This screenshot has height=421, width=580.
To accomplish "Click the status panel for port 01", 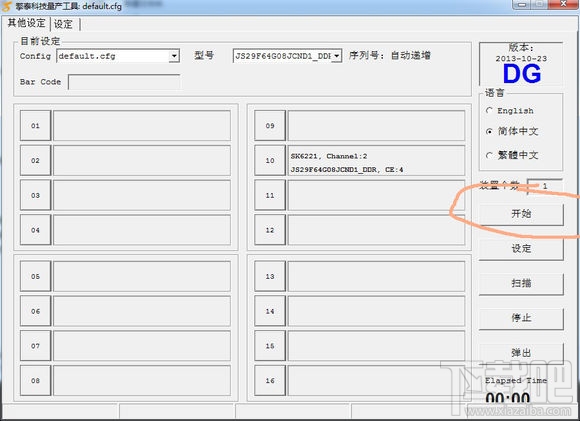I will point(142,125).
